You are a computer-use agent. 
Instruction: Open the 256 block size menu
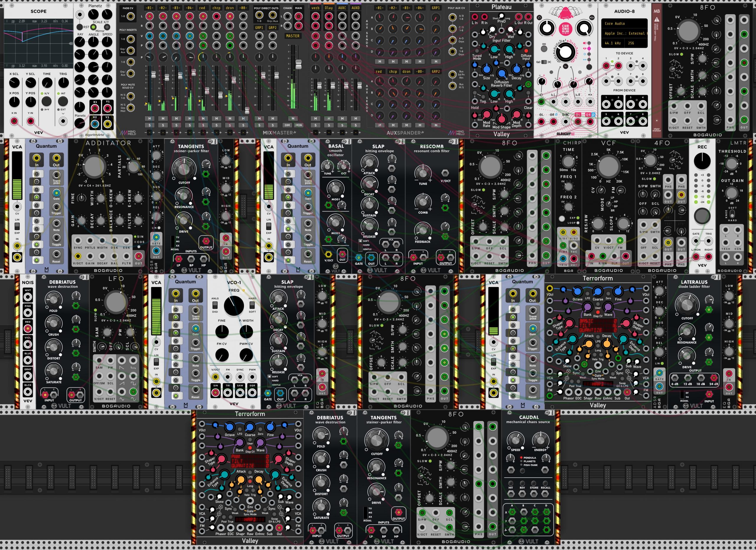click(x=636, y=43)
